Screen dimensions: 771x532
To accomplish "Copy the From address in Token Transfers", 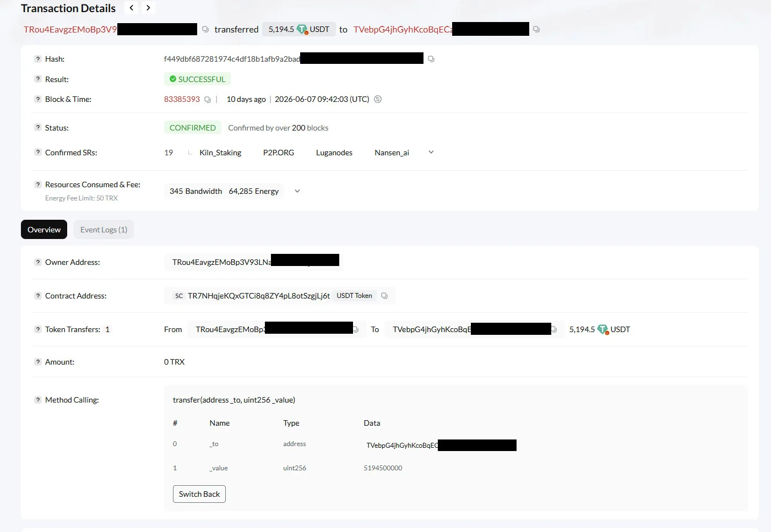I will [x=356, y=329].
